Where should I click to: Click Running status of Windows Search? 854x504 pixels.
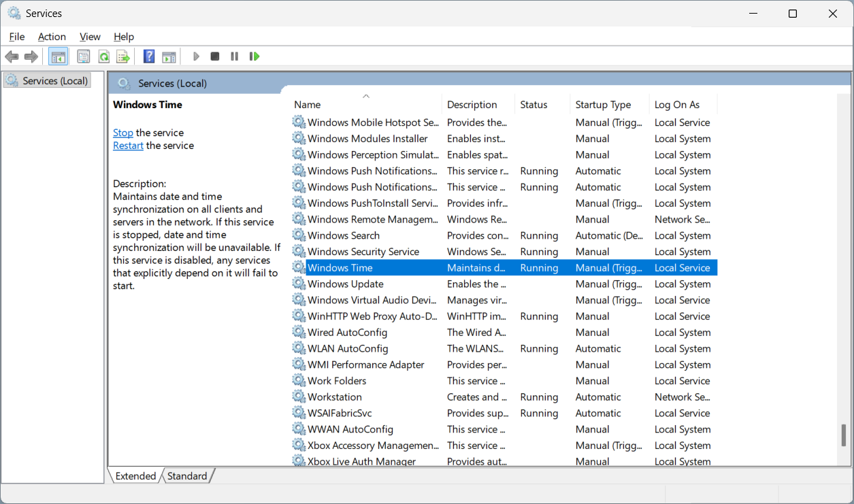click(539, 235)
